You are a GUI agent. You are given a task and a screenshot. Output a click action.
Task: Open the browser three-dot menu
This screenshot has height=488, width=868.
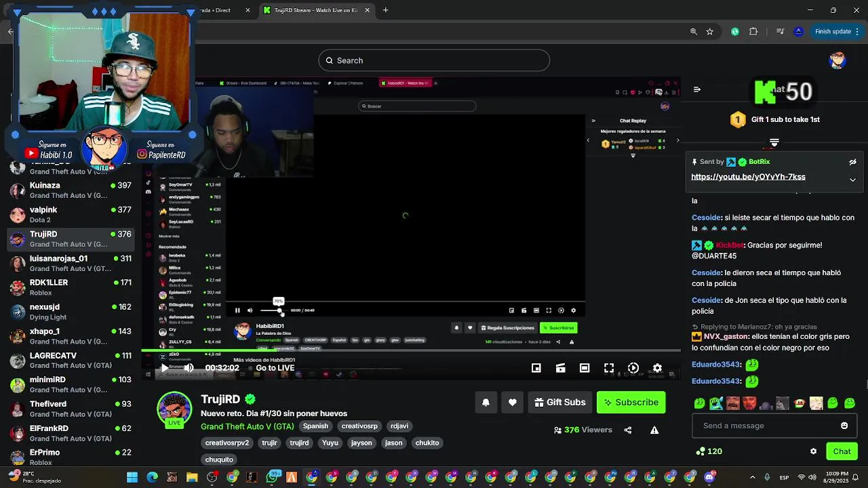[x=859, y=31]
